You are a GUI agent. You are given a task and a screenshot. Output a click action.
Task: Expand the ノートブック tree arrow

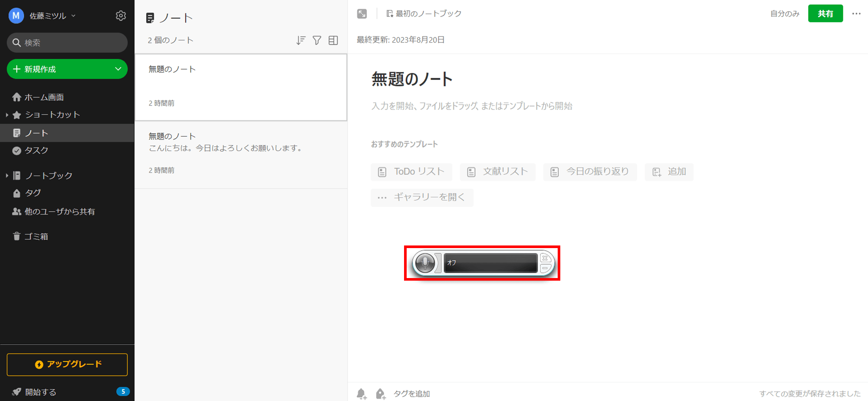(7, 176)
